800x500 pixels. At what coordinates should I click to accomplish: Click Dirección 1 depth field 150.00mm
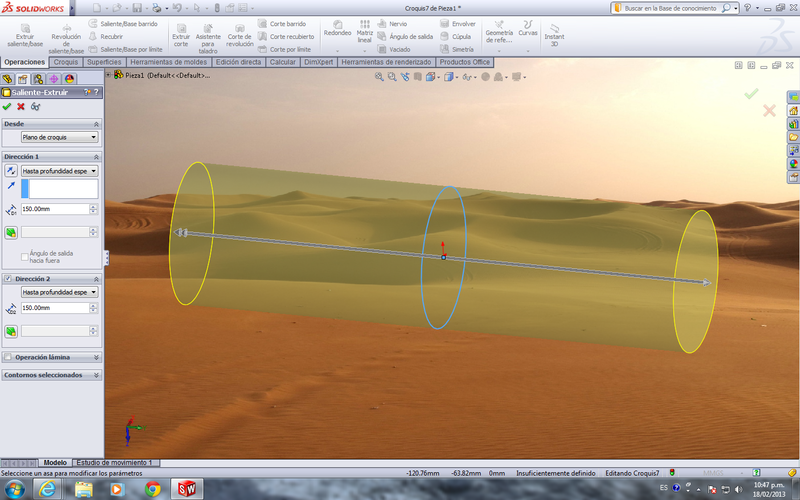(55, 209)
